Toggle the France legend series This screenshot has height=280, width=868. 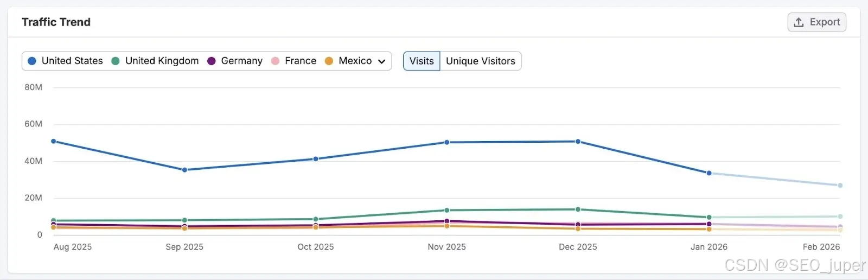pyautogui.click(x=293, y=61)
